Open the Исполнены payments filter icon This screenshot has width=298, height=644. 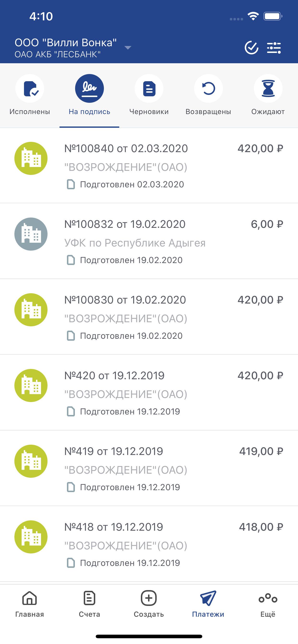click(30, 88)
